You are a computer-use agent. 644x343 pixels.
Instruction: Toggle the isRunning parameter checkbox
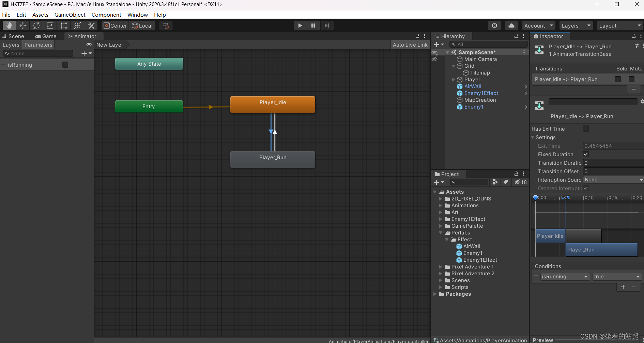point(65,64)
